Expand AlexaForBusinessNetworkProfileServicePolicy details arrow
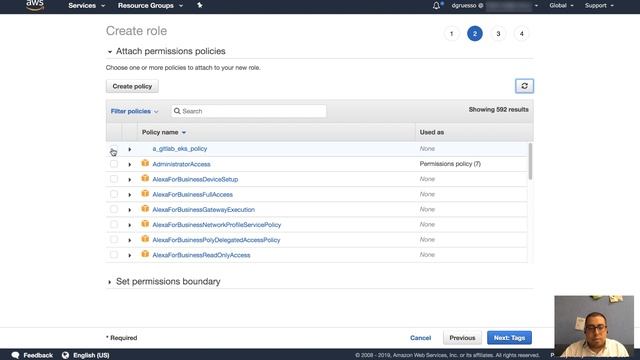This screenshot has width=640, height=360. point(130,225)
